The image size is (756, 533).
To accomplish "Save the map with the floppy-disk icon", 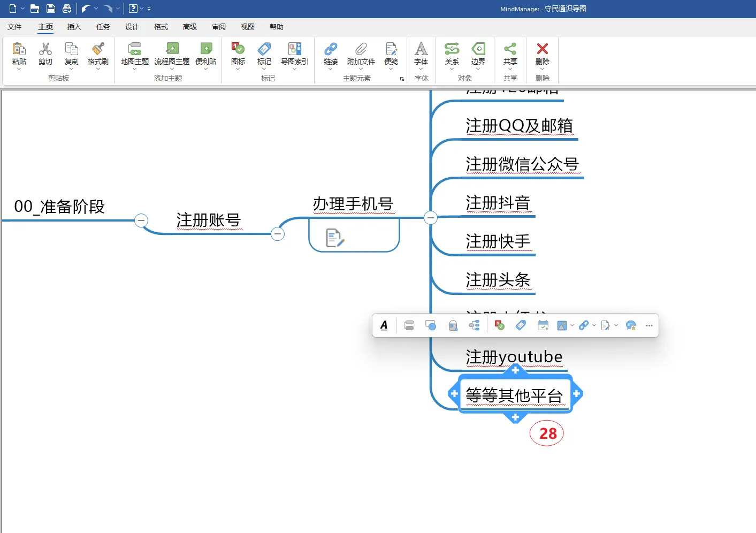I will (51, 9).
